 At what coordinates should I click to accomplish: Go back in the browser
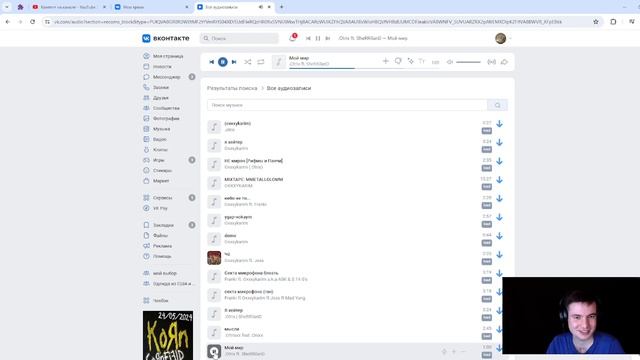pyautogui.click(x=8, y=22)
